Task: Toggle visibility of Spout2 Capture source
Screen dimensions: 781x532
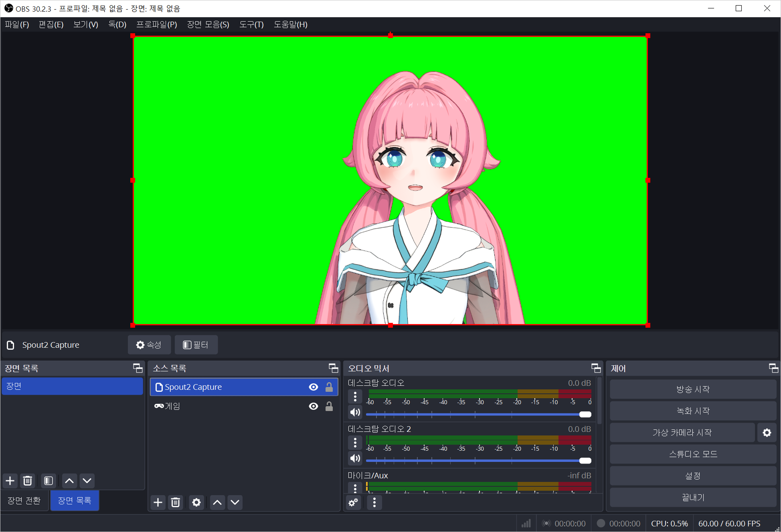Action: click(x=314, y=387)
